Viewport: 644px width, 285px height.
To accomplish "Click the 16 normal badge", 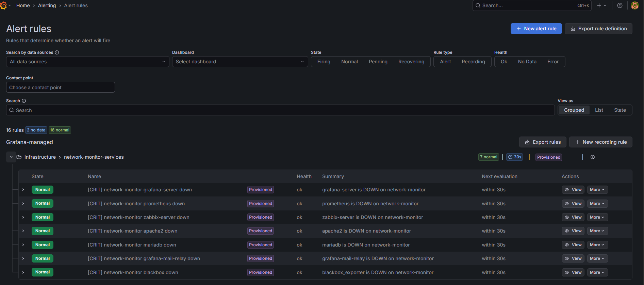I will click(60, 130).
